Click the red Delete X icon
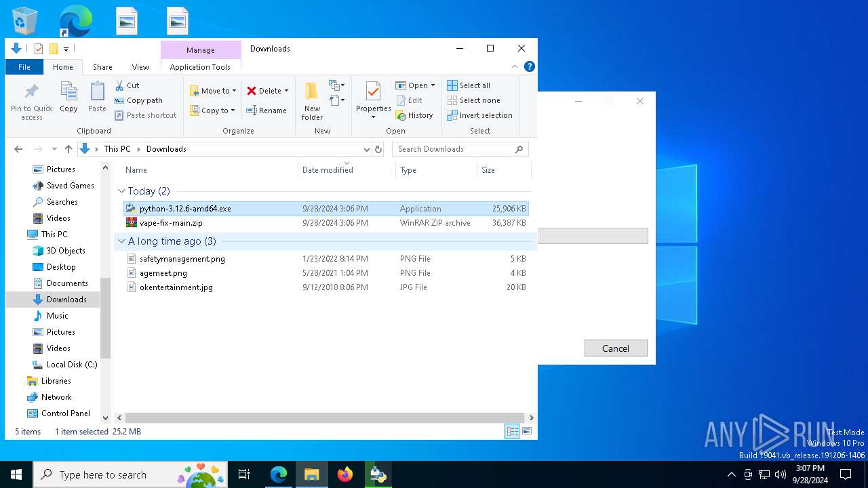 click(252, 91)
